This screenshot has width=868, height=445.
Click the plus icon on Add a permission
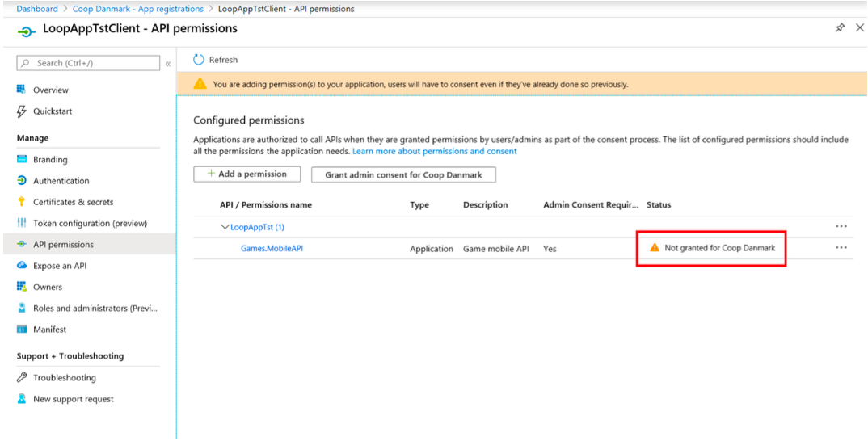210,174
